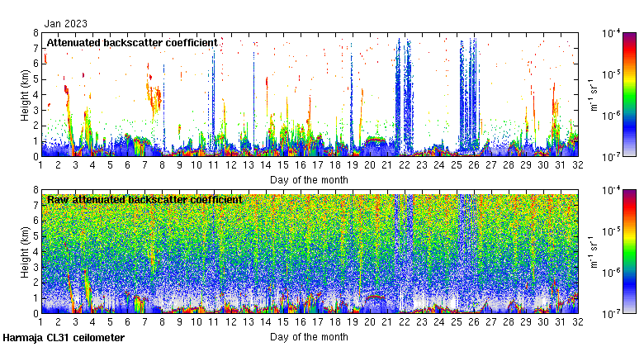This screenshot has height=347, width=644.
Task: Select the "Attenuated backscatter coefficient" plot title
Action: (132, 43)
